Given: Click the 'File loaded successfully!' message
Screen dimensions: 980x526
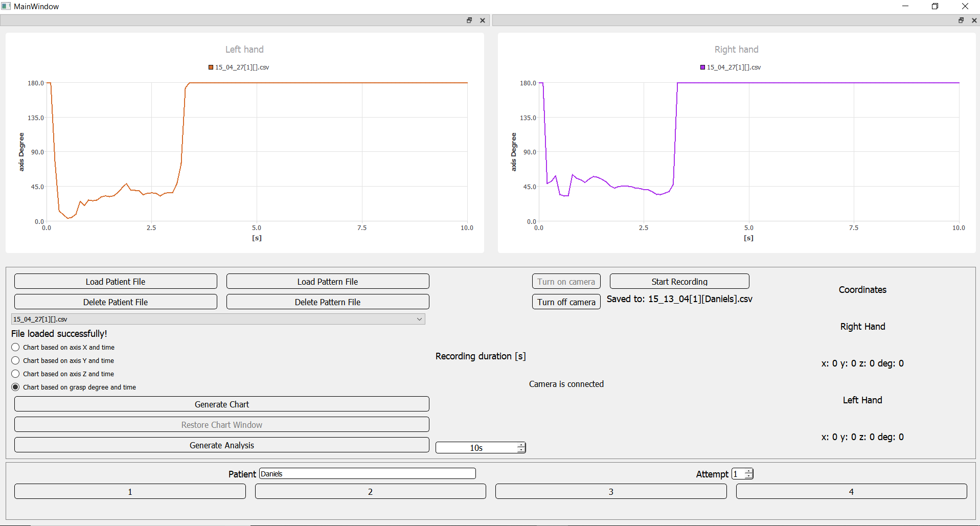Looking at the screenshot, I should coord(59,334).
